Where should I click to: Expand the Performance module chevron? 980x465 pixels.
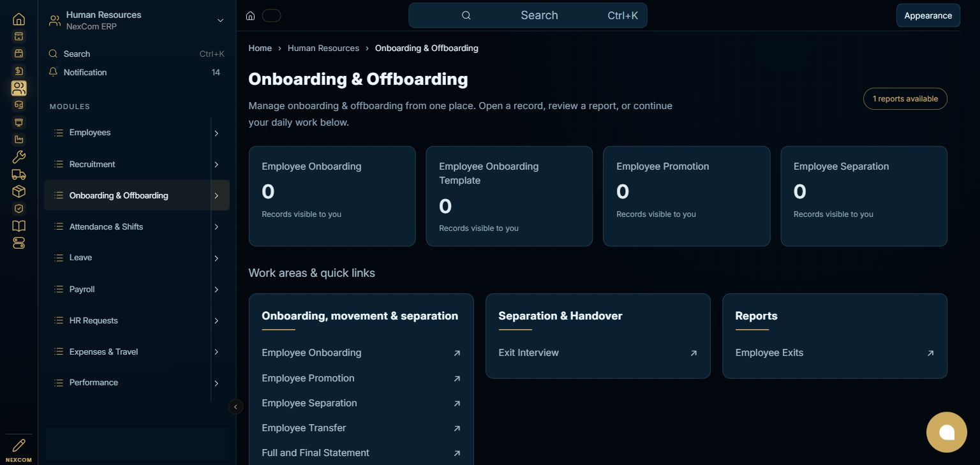tap(216, 383)
